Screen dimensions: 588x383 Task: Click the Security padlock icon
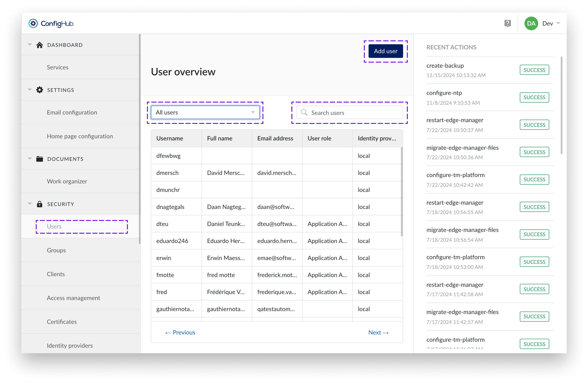coord(40,204)
